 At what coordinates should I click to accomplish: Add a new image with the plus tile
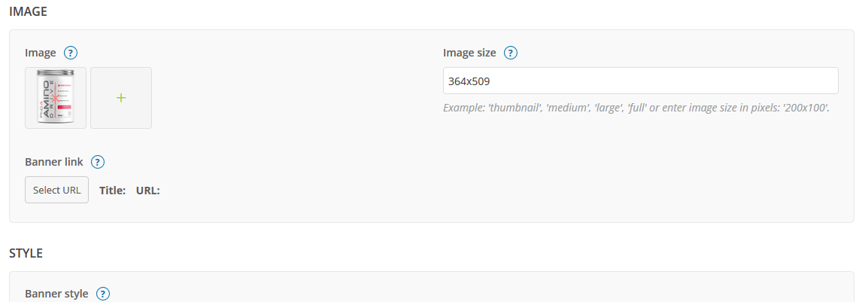point(121,98)
